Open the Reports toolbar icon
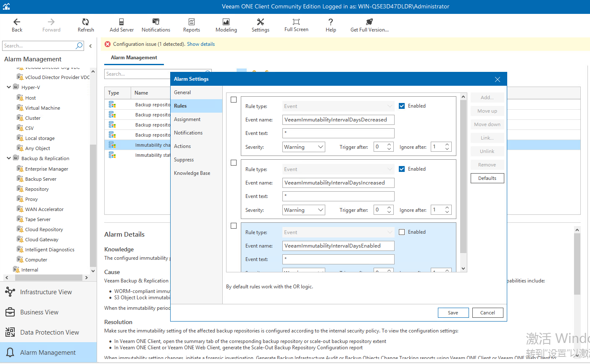The image size is (590, 364). point(192,22)
